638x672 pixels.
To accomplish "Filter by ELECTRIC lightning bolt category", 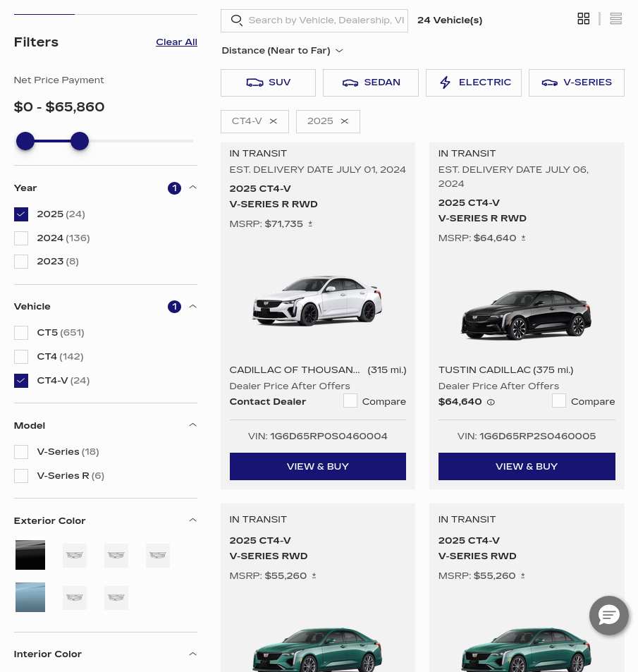I will [x=474, y=83].
